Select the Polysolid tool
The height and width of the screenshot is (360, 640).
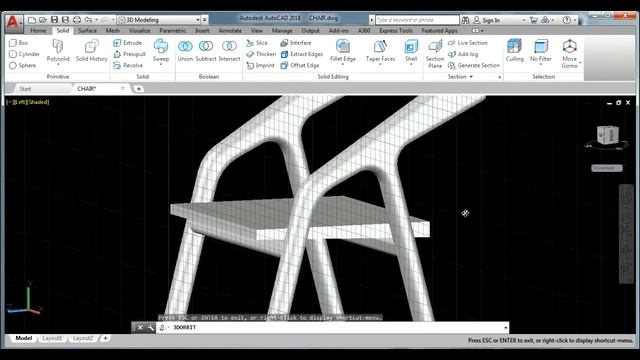(58, 51)
